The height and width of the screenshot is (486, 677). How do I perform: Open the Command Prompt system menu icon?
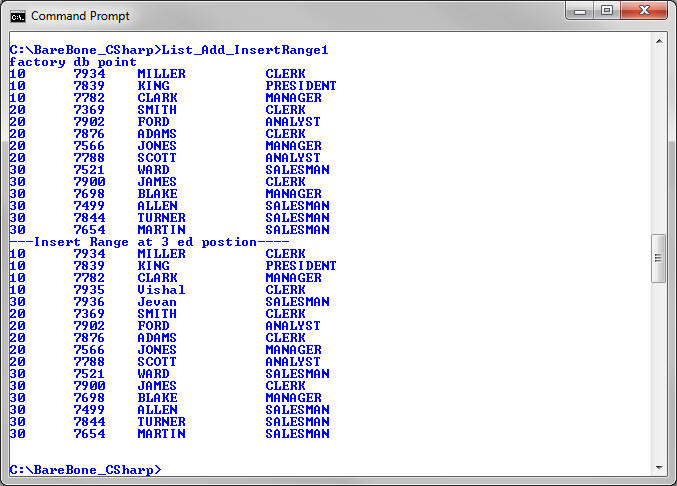[17, 15]
